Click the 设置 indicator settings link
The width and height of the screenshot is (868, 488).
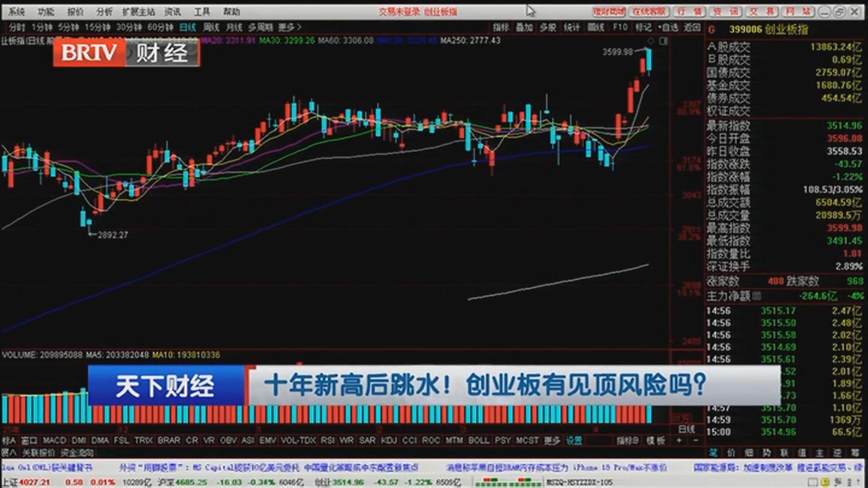[x=574, y=440]
